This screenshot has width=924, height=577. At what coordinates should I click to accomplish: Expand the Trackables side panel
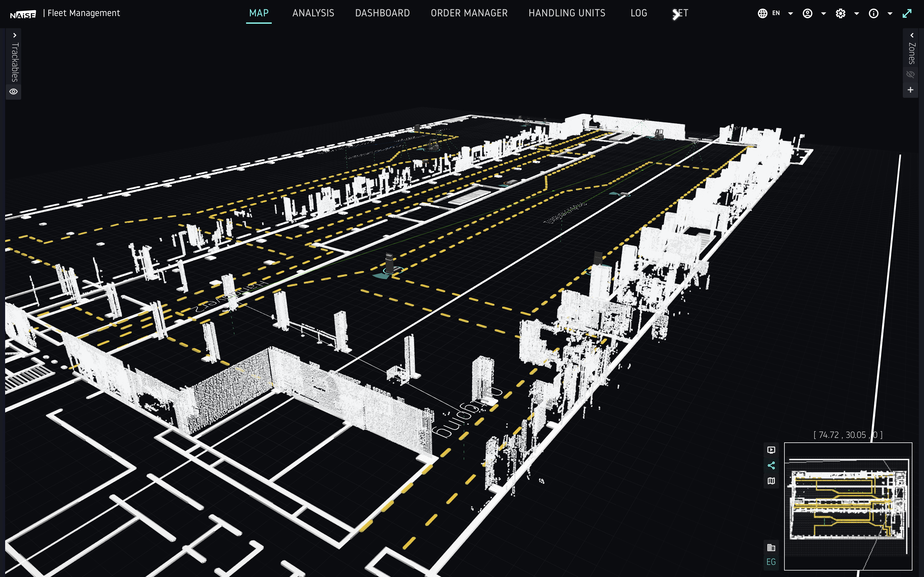tap(14, 35)
